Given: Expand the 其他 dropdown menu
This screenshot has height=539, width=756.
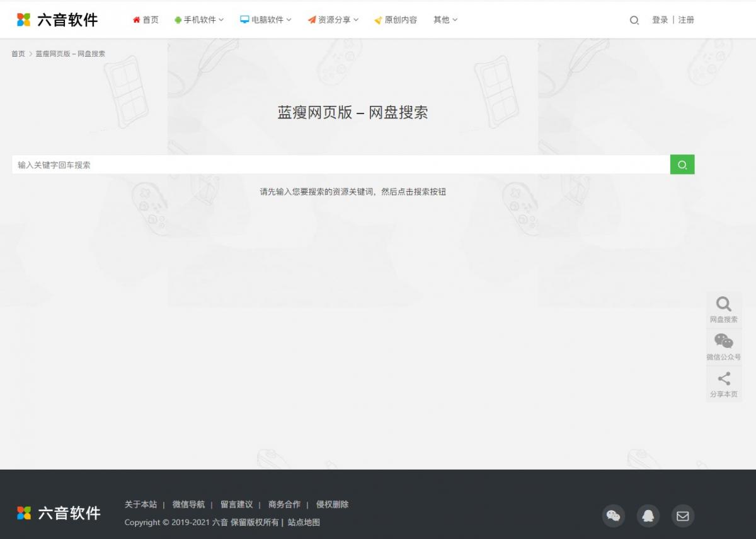Looking at the screenshot, I should point(445,20).
